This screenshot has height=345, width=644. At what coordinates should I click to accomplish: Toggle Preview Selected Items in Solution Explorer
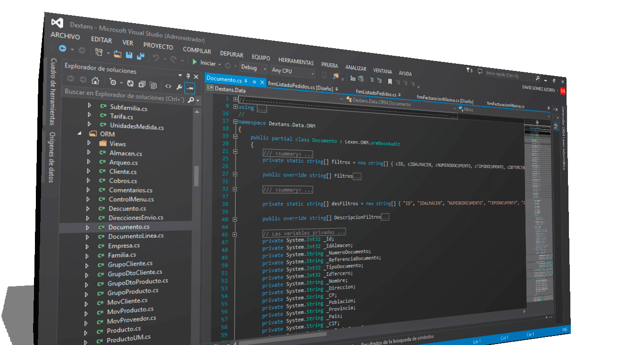190,88
